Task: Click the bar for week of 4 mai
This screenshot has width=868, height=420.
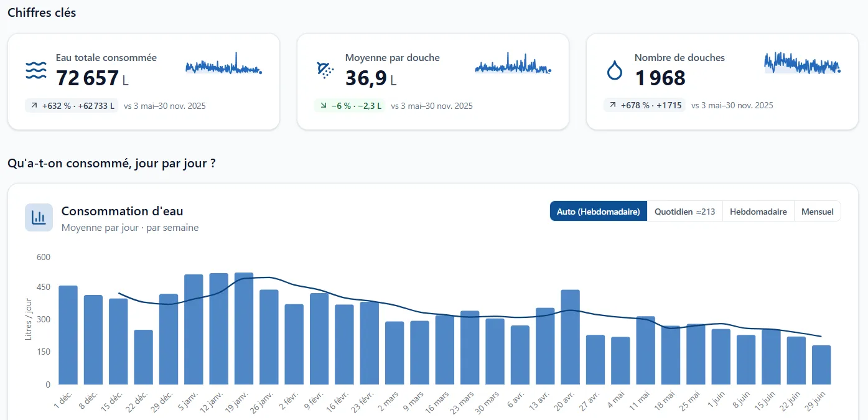Action: click(620, 361)
